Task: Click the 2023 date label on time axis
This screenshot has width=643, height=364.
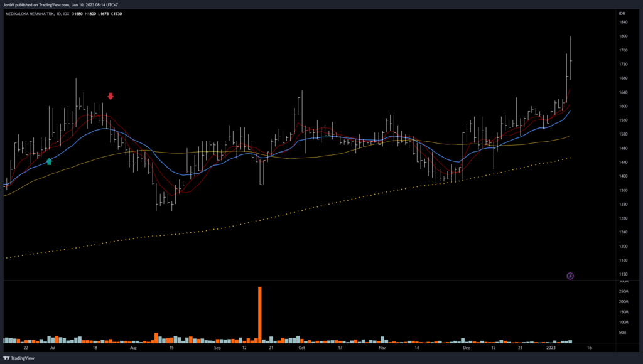Action: [551, 346]
